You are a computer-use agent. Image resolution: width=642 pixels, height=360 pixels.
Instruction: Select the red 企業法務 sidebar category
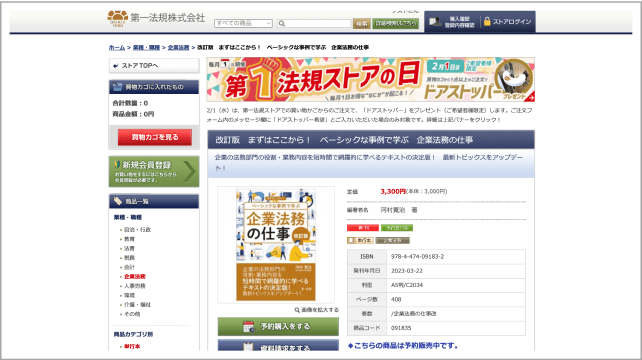point(135,277)
